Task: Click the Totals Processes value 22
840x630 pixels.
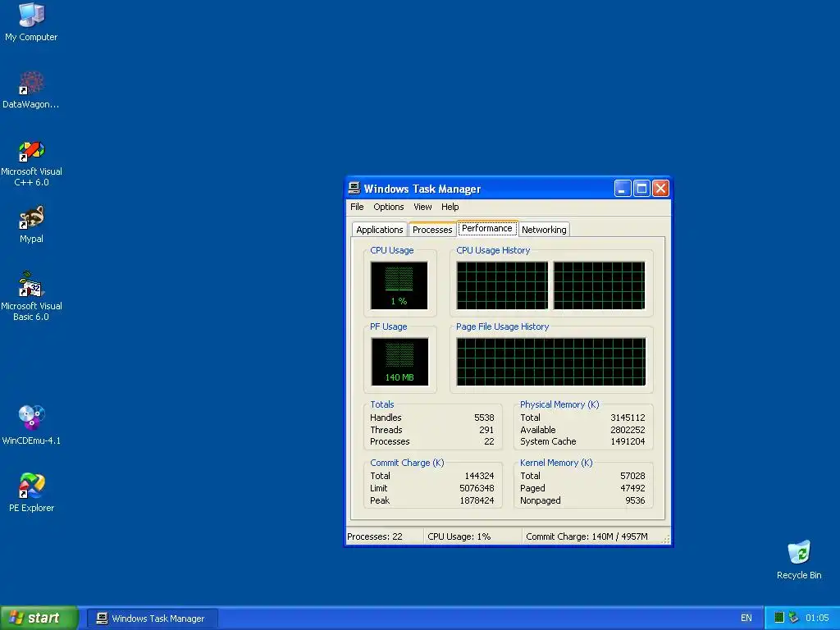Action: point(489,441)
